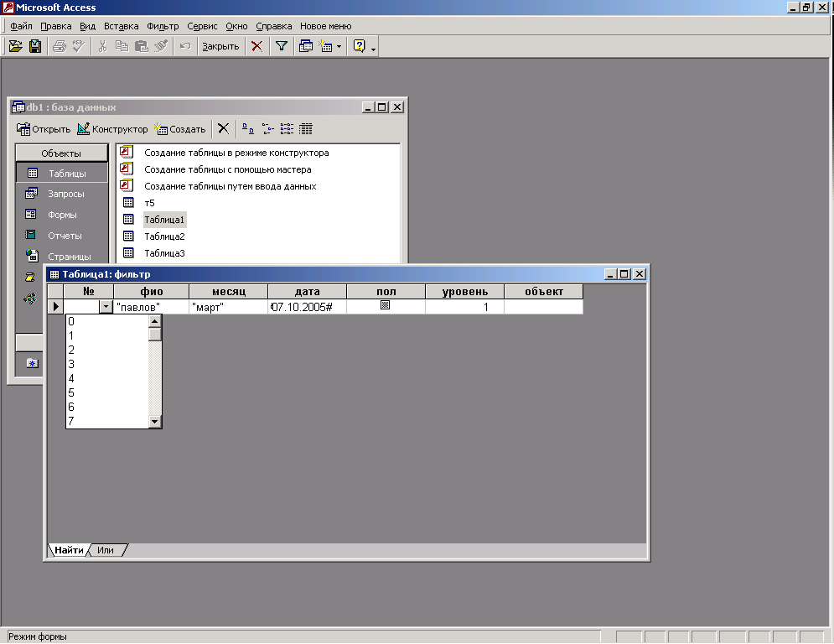Select Создание таблицы с помощью мастера
The height and width of the screenshot is (644, 834).
point(228,169)
